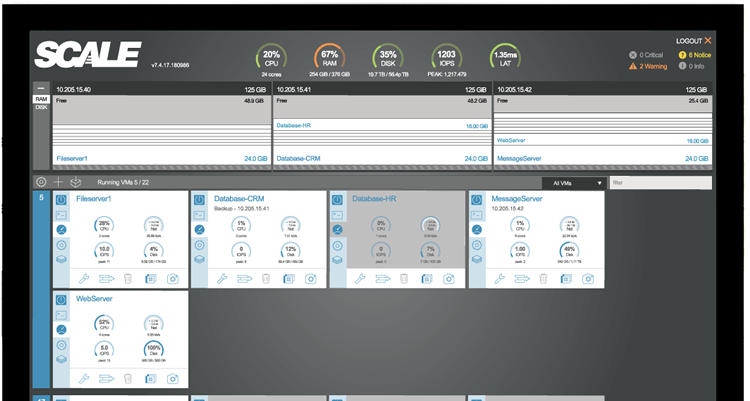Viewport: 750px width, 401px height.
Task: Open the console icon on Fileserver1 card
Action: (61, 215)
